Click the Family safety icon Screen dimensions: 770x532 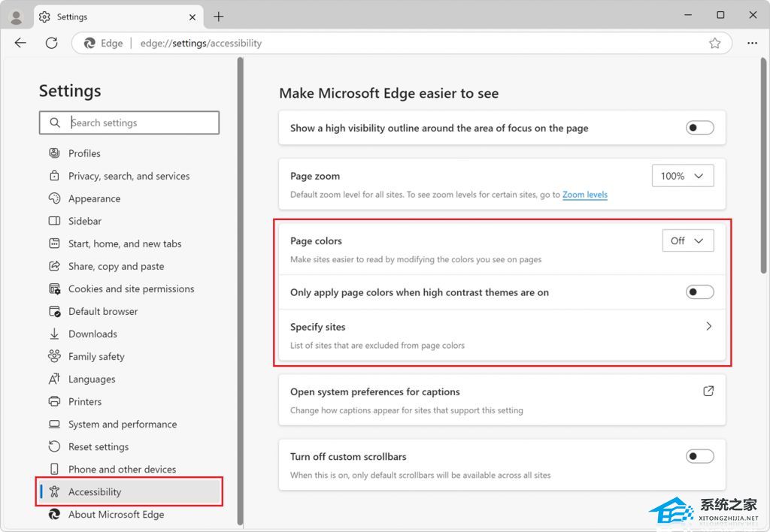click(54, 356)
